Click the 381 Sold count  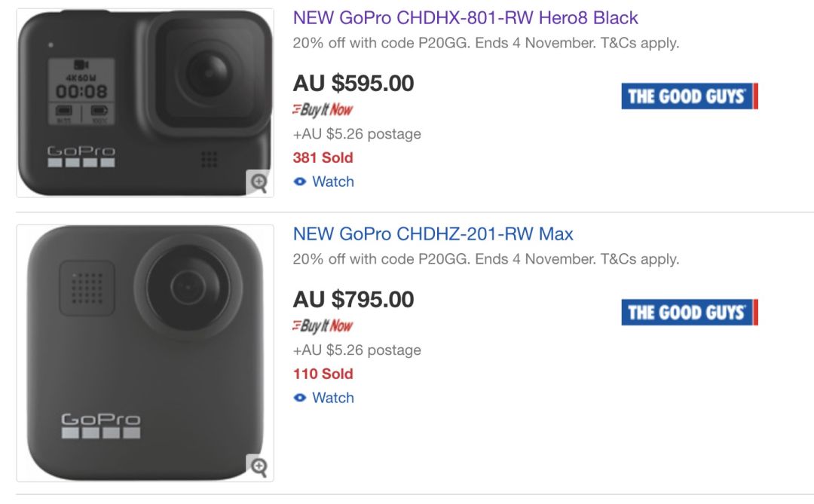[x=323, y=157]
